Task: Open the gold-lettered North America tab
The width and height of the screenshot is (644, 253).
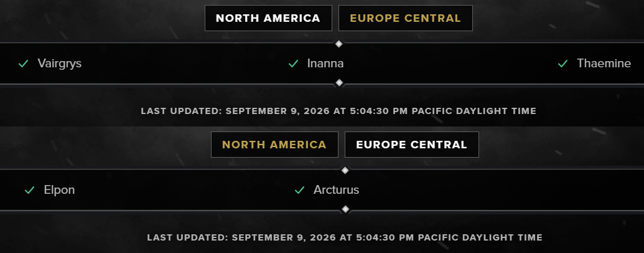Action: coord(274,145)
